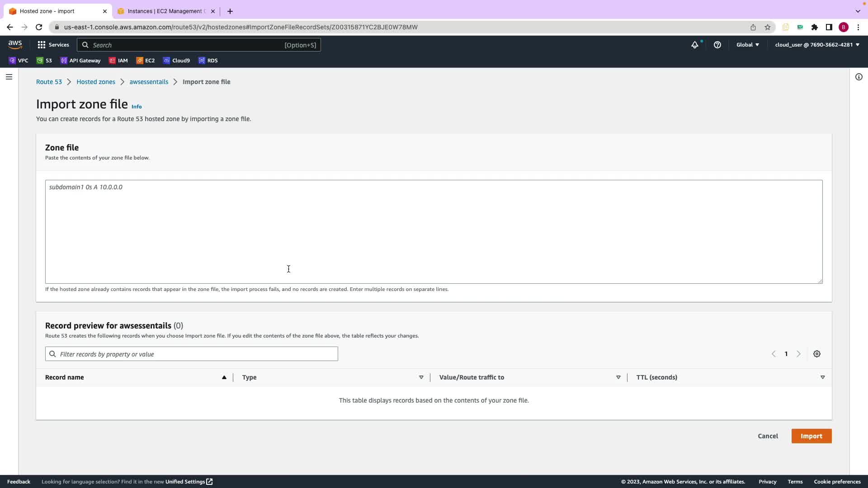The height and width of the screenshot is (488, 868).
Task: Cancel the zone file import
Action: [x=768, y=436]
